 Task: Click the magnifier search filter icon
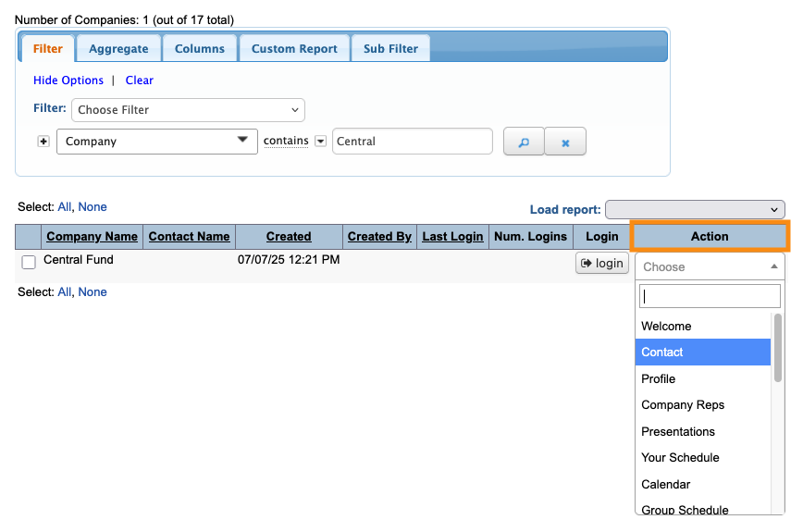point(524,142)
